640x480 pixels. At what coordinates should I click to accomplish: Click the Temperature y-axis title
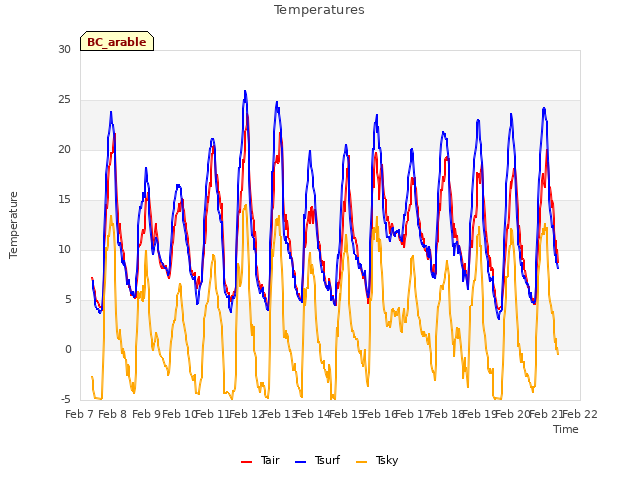point(13,225)
